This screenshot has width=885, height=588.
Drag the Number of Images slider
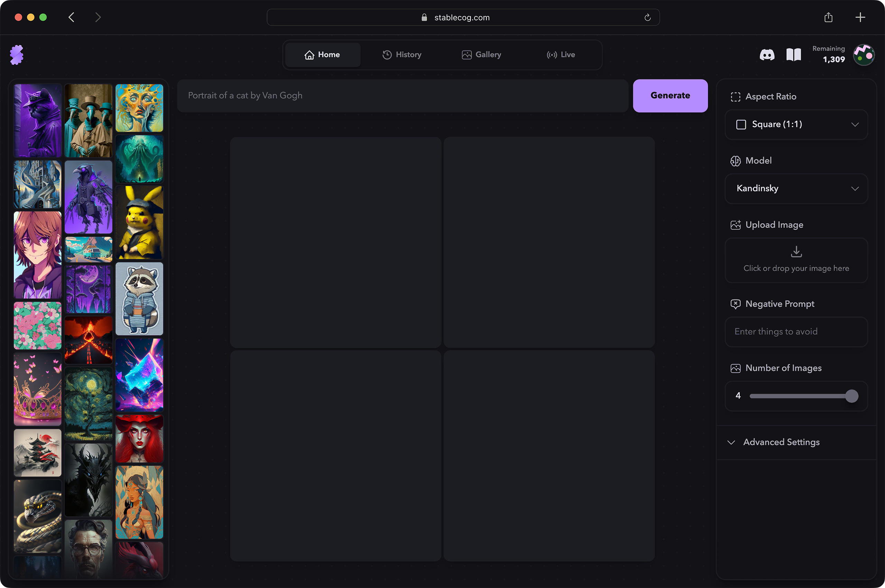(851, 396)
